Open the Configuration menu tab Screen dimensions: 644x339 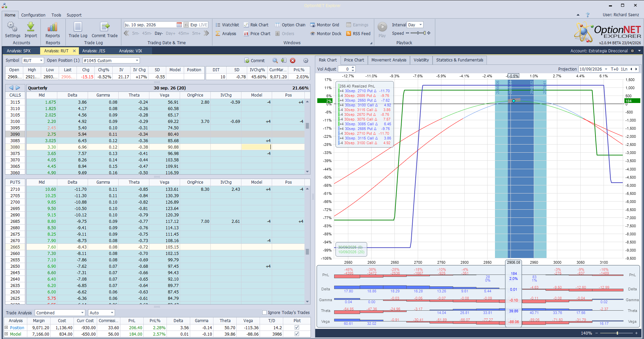33,15
